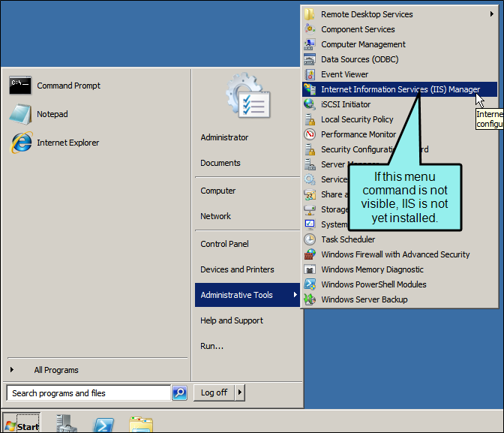Click the Windows PowerShell Modules icon
The width and height of the screenshot is (504, 433).
point(310,284)
